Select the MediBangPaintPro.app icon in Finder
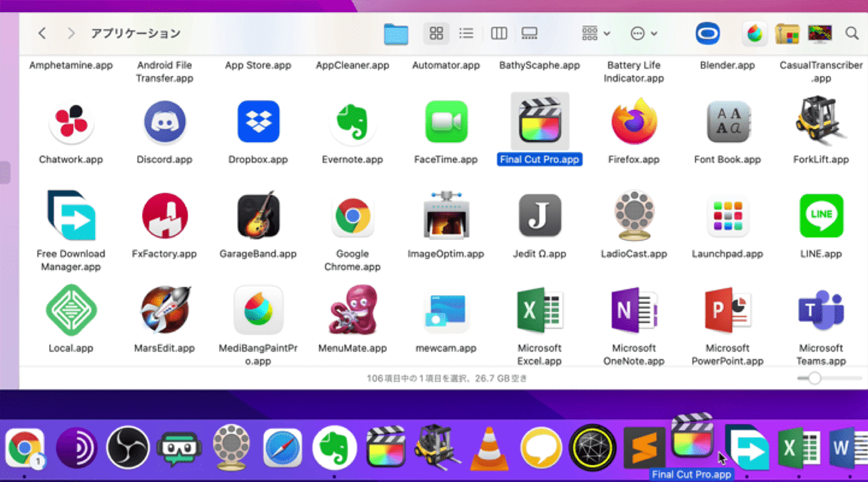The height and width of the screenshot is (482, 868). tap(258, 310)
